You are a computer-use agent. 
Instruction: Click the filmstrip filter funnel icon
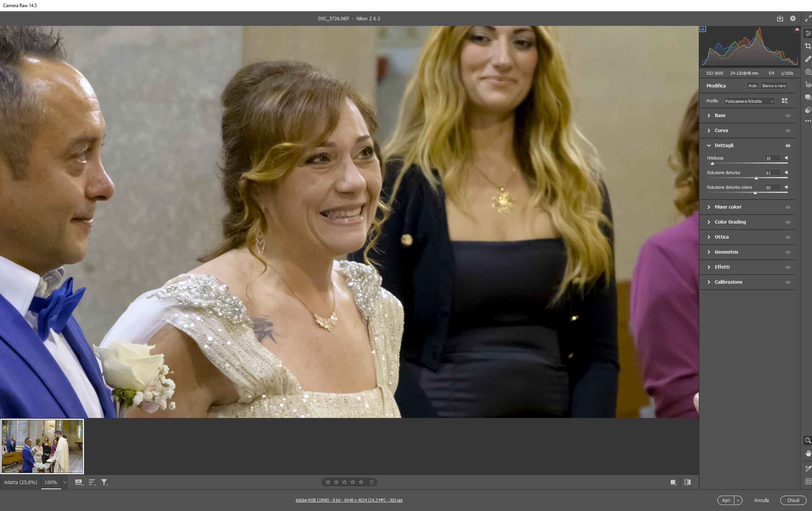105,482
